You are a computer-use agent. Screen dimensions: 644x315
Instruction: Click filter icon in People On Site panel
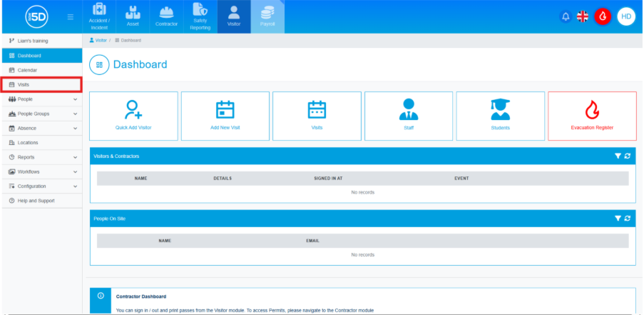(618, 219)
